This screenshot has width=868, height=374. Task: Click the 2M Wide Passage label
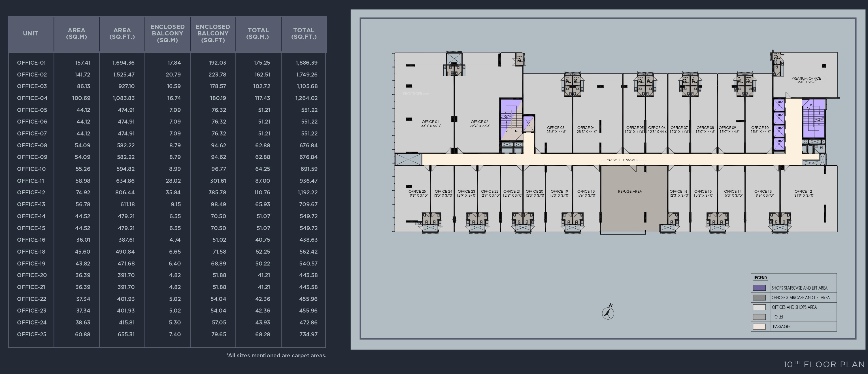[623, 160]
